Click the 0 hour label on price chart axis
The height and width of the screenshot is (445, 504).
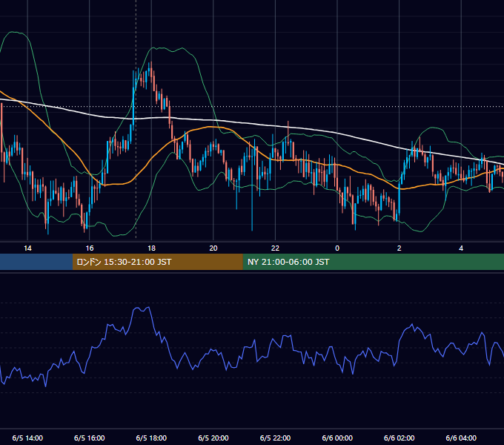[337, 248]
